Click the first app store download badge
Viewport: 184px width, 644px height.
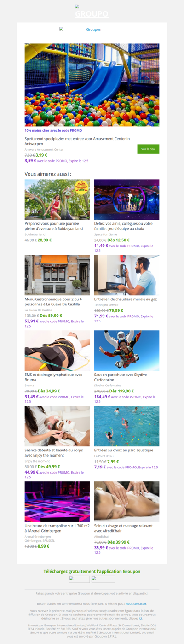point(80,579)
